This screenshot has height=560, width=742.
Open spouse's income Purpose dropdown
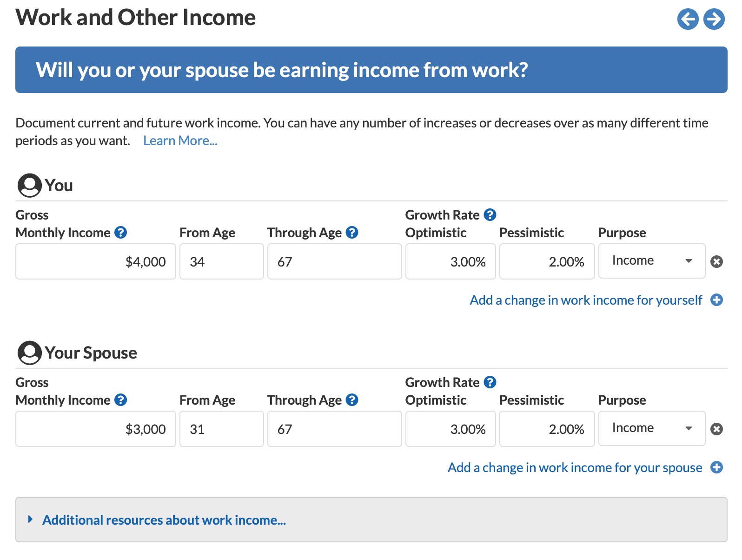652,428
